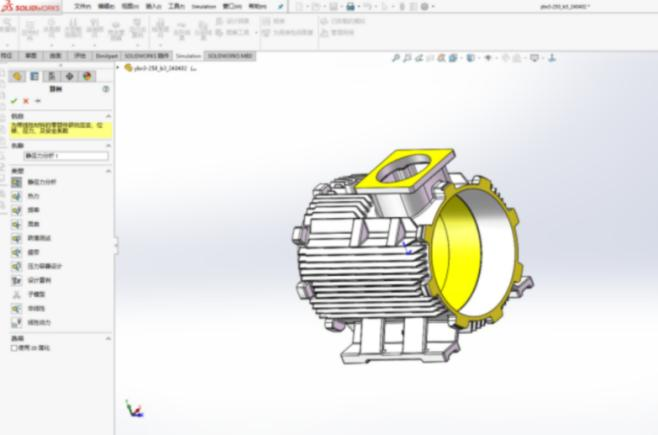Click the red X to cancel the study
The width and height of the screenshot is (658, 435).
click(x=25, y=101)
